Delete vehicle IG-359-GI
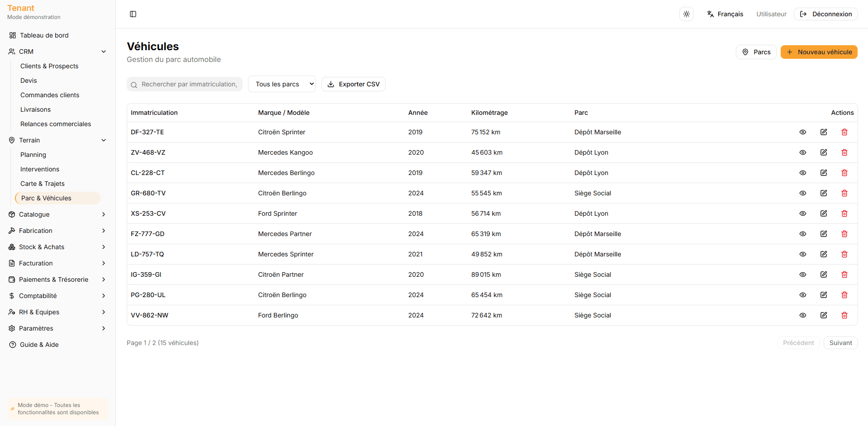This screenshot has height=426, width=868. 844,275
